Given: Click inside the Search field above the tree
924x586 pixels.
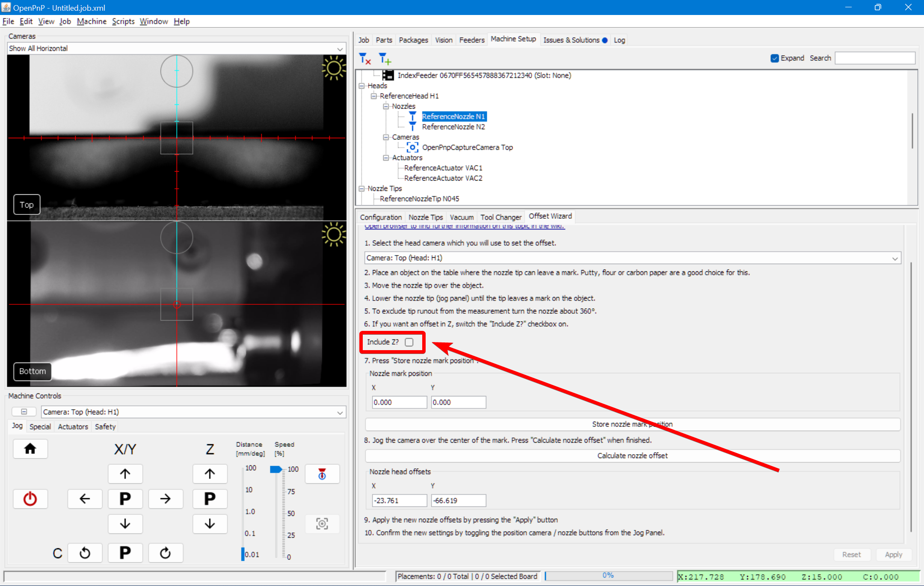Looking at the screenshot, I should click(874, 58).
